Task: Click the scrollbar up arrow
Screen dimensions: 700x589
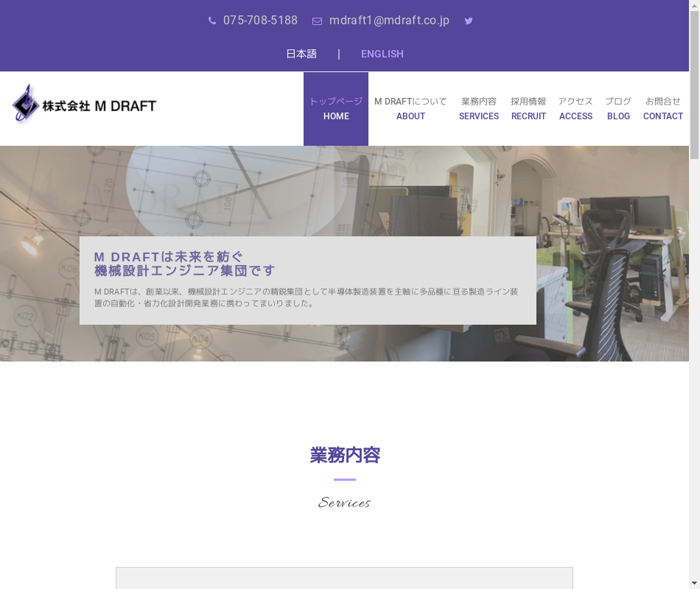Action: (694, 6)
